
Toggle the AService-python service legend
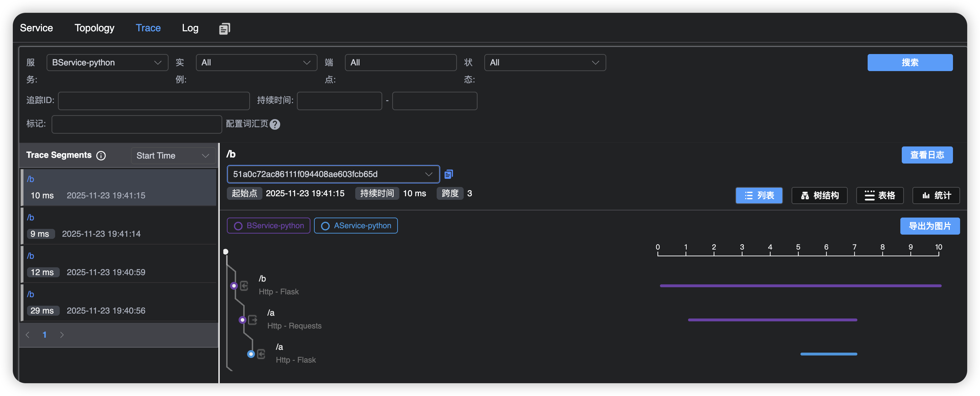click(x=356, y=226)
